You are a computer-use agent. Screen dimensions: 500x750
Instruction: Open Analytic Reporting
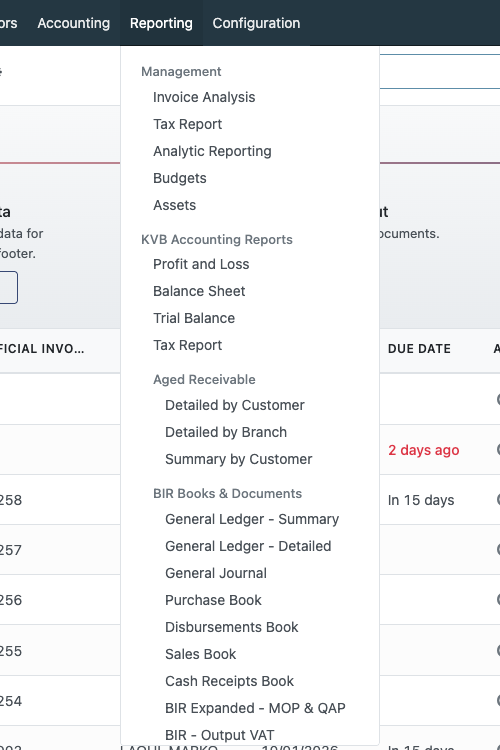212,151
